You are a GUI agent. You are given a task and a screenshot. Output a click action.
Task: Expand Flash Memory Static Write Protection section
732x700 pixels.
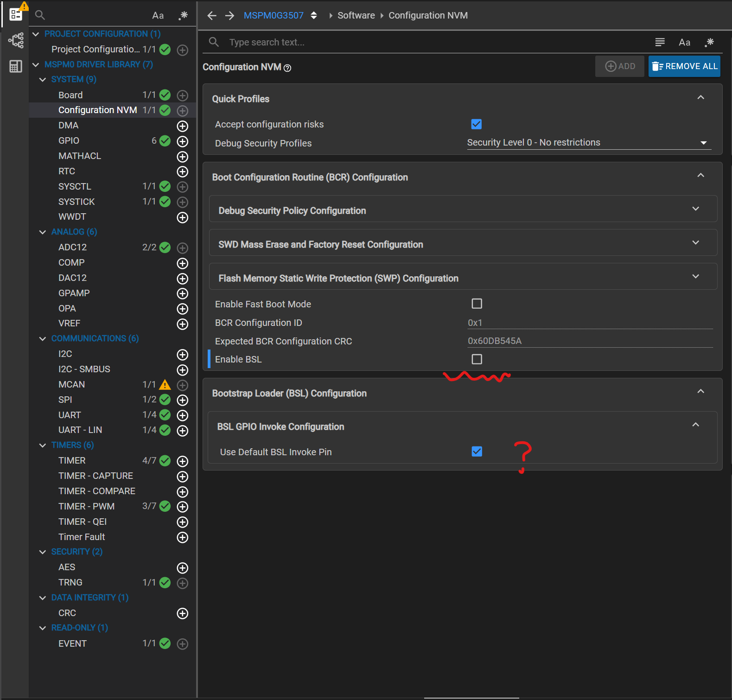tap(463, 277)
